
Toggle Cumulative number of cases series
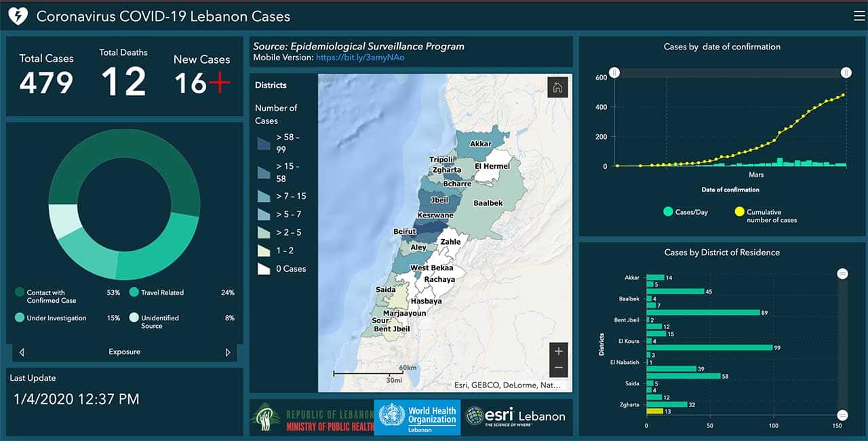[x=766, y=215]
